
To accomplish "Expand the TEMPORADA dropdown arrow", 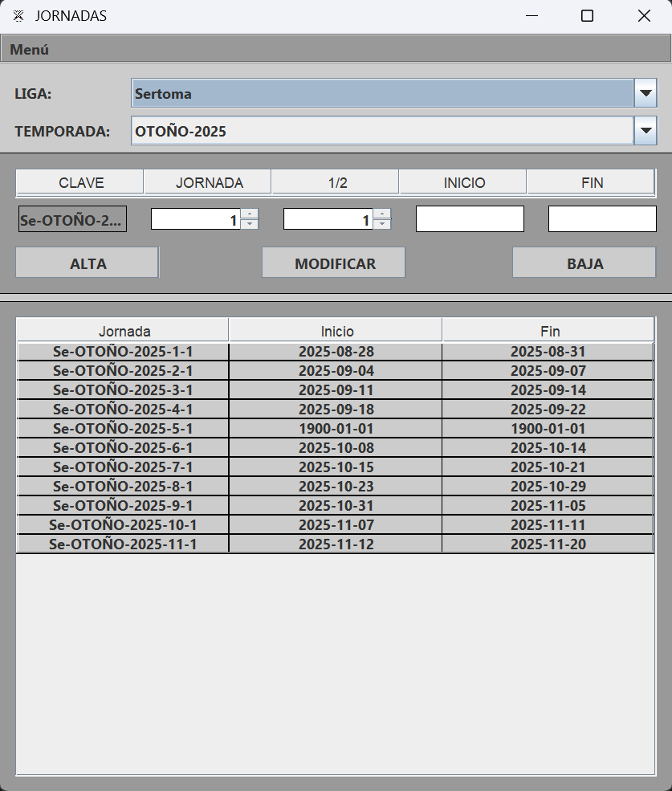I will tap(646, 130).
